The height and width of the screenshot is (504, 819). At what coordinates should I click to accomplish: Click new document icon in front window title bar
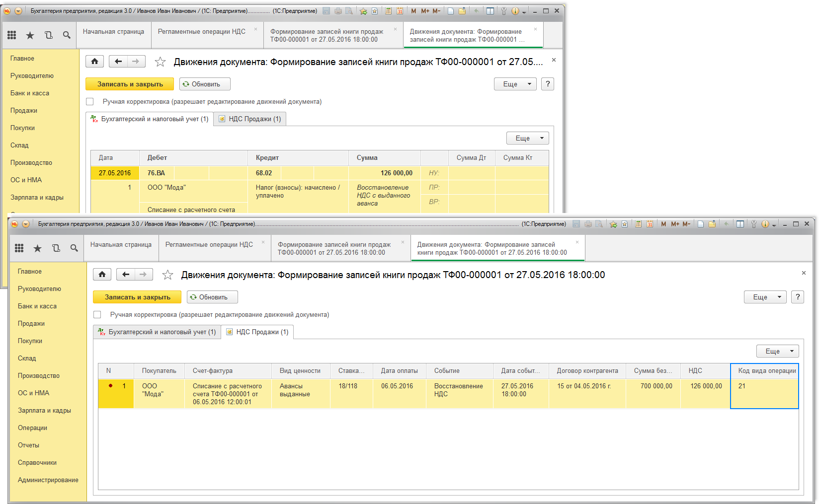(x=701, y=224)
